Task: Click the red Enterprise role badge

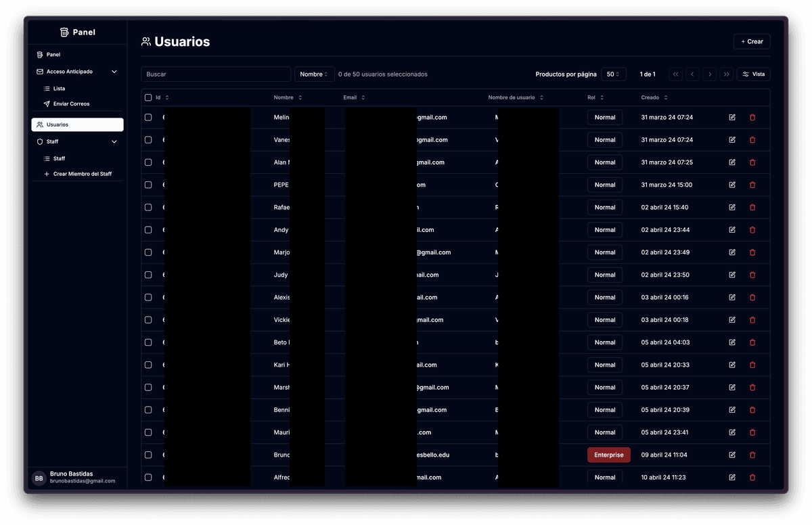Action: pyautogui.click(x=608, y=455)
